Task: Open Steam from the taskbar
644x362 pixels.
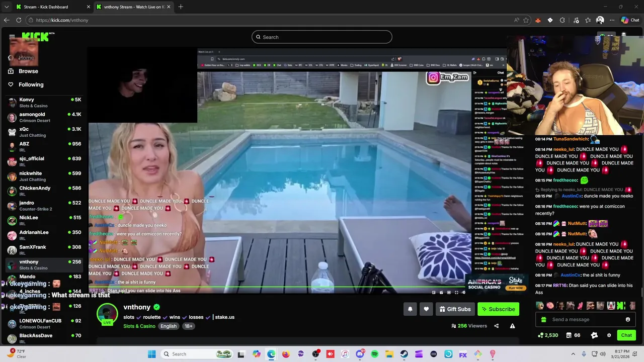Action: point(405,354)
